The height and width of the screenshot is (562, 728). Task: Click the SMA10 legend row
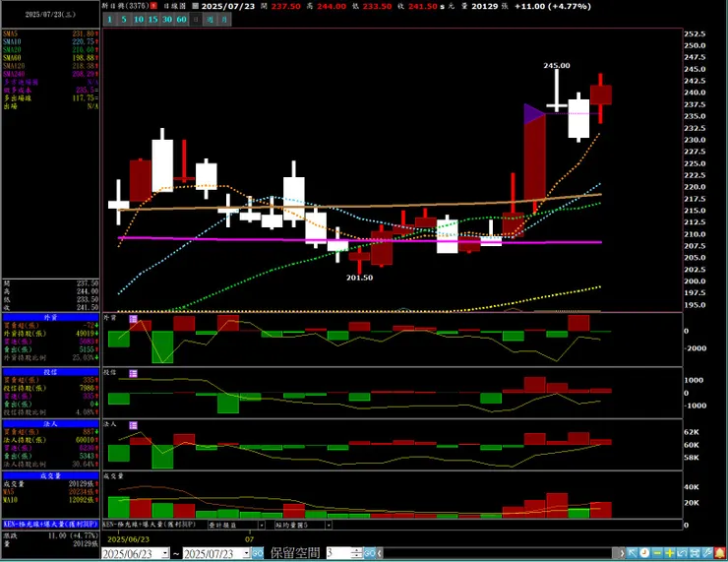pyautogui.click(x=50, y=41)
